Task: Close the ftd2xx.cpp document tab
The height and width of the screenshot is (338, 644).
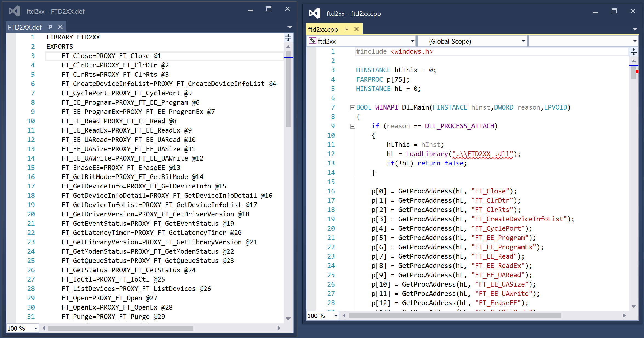Action: [357, 29]
